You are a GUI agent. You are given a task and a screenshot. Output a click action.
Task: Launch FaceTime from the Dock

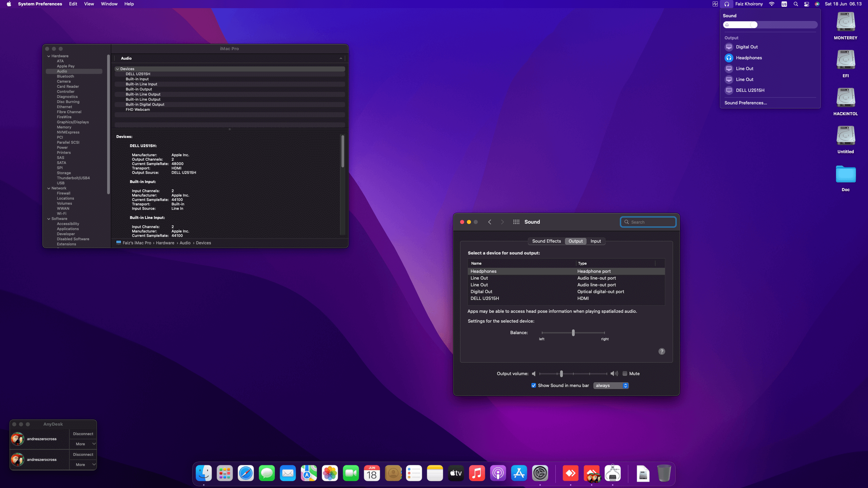point(351,473)
